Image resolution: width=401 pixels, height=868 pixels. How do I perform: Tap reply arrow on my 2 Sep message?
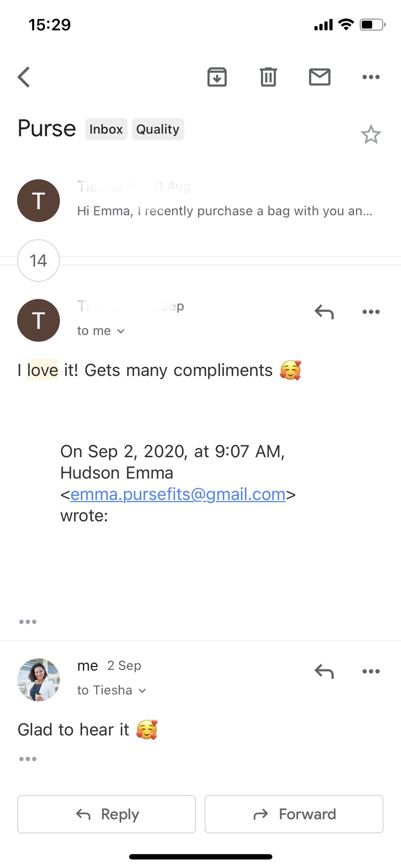[324, 671]
